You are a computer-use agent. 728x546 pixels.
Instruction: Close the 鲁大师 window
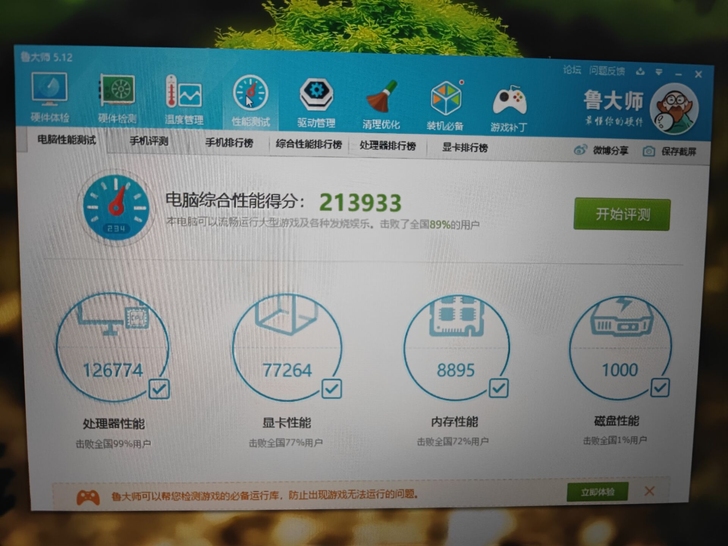[698, 74]
